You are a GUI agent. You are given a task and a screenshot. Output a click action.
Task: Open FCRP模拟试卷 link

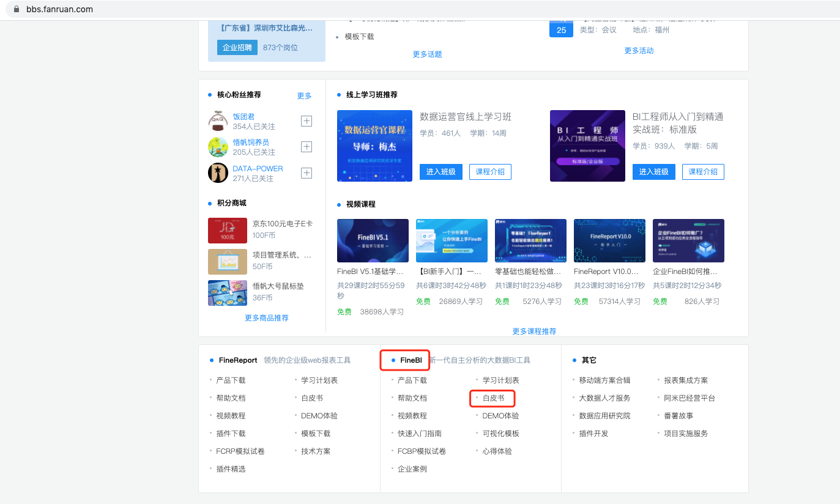pyautogui.click(x=240, y=451)
